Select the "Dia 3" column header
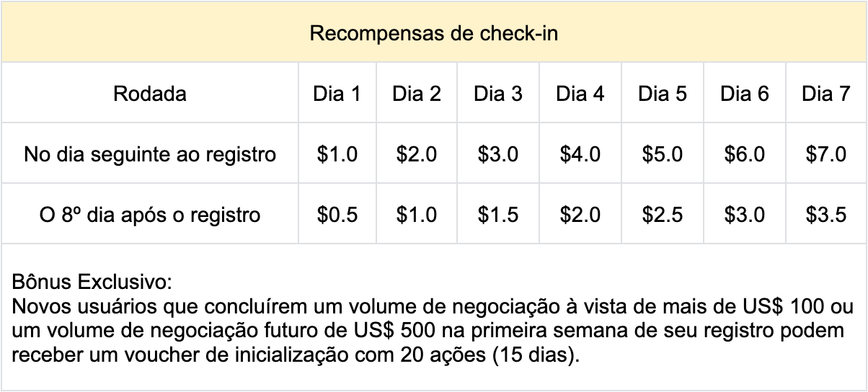 (498, 94)
